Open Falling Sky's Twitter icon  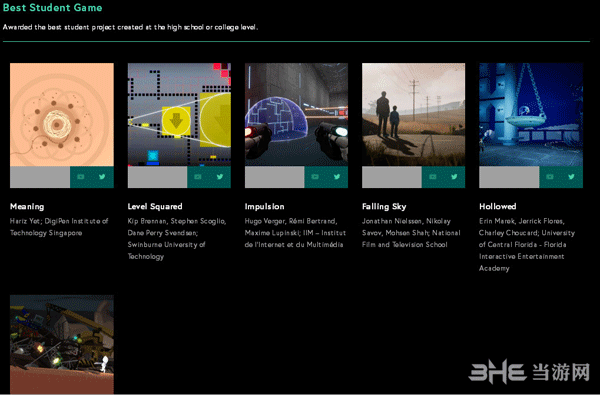click(x=454, y=177)
